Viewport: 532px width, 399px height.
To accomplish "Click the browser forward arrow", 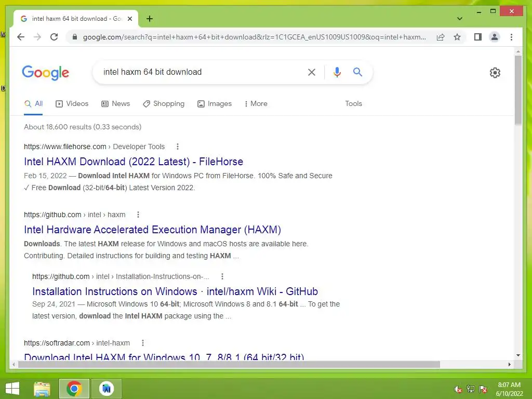I will pyautogui.click(x=37, y=37).
